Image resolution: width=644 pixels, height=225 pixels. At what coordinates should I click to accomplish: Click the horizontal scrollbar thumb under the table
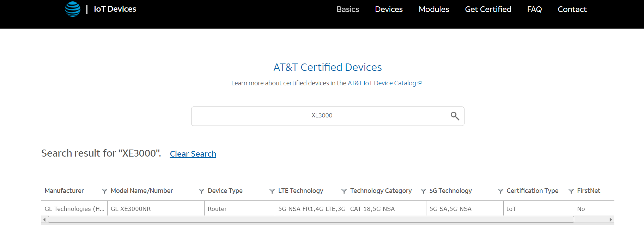click(311, 219)
